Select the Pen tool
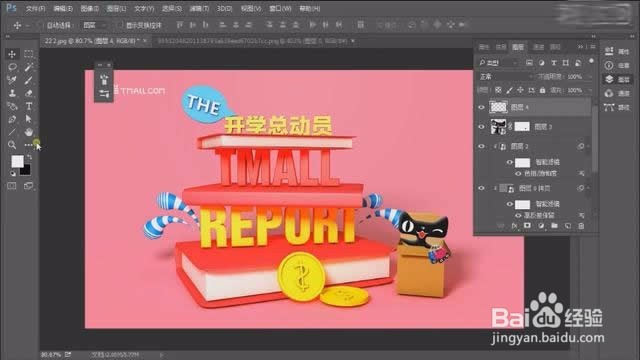Viewport: 640px width, 360px height. (12, 119)
